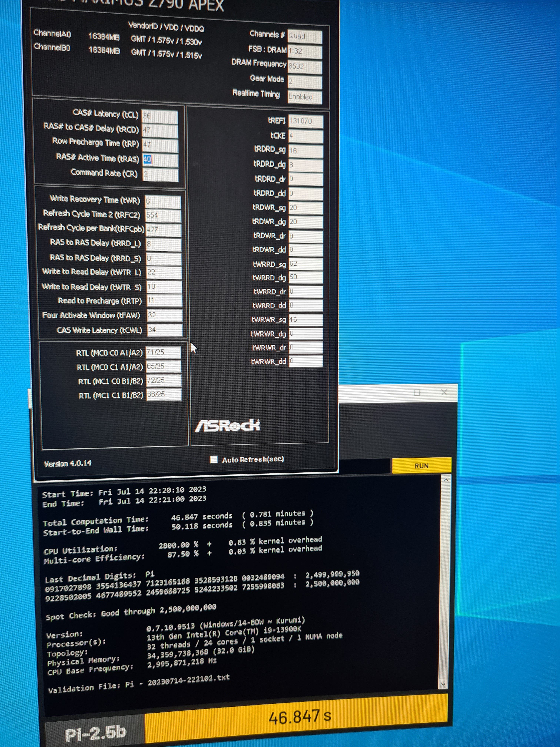The height and width of the screenshot is (747, 560).
Task: Click the ChannelA0 16384MB row
Action: pyautogui.click(x=118, y=37)
